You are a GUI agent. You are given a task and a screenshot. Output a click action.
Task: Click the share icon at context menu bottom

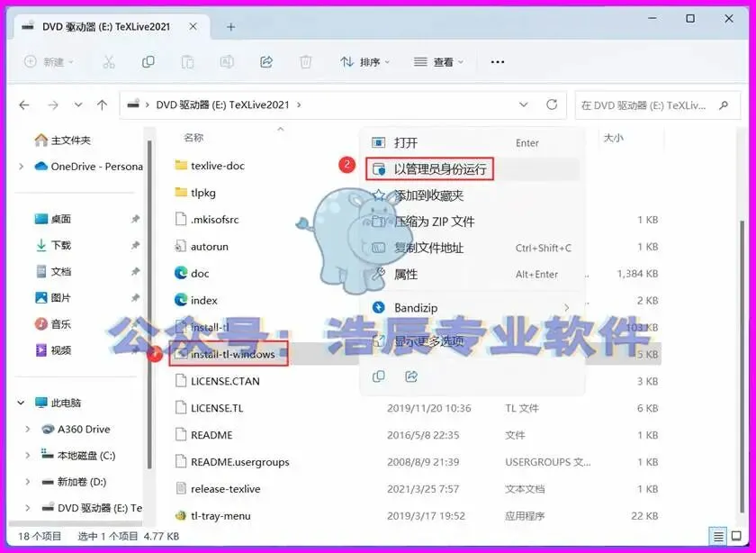(411, 376)
